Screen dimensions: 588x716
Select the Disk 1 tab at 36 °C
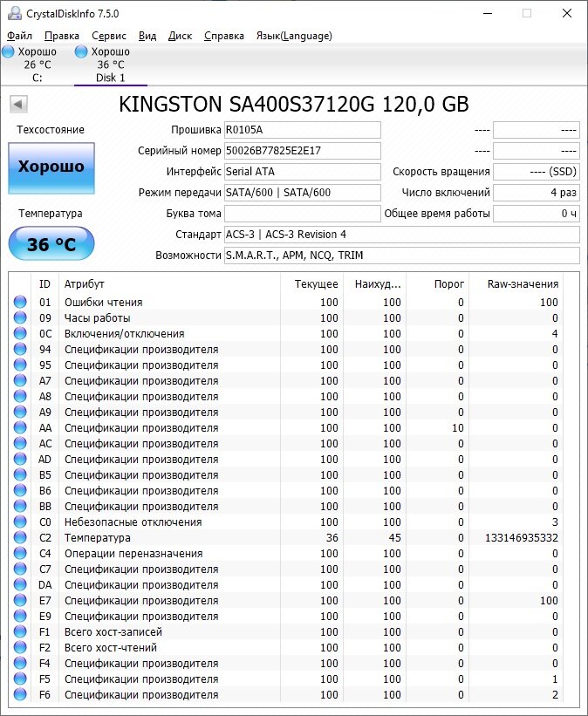click(111, 65)
